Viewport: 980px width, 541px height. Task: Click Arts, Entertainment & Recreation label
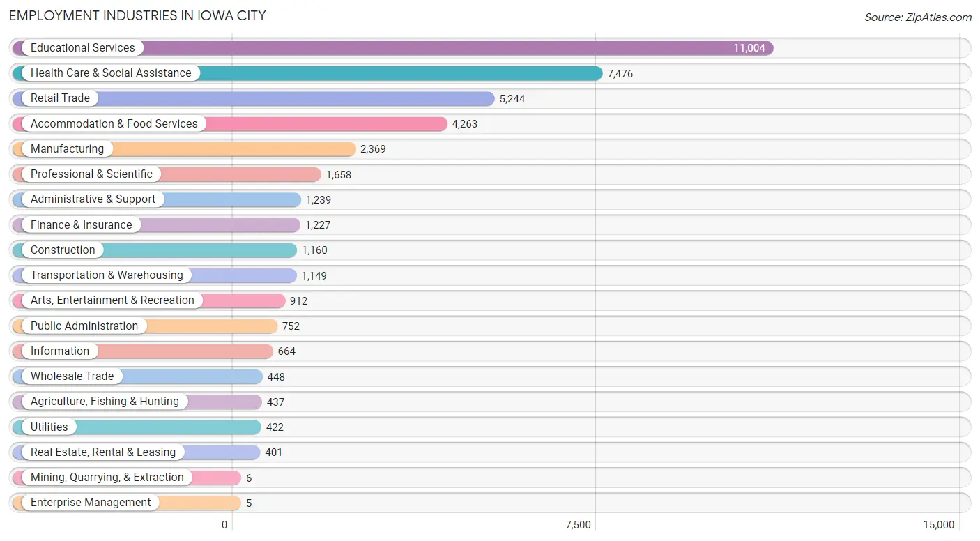coord(112,300)
